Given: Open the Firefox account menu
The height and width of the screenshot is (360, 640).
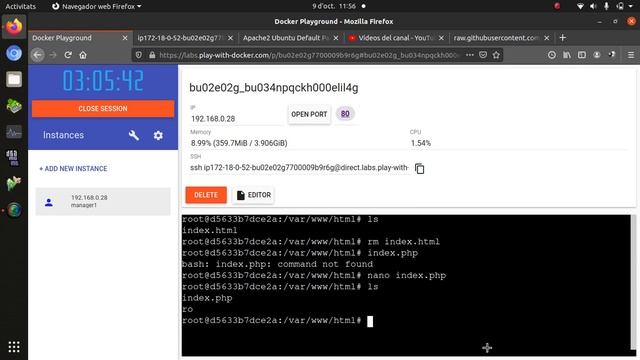Looking at the screenshot, I should 597,55.
